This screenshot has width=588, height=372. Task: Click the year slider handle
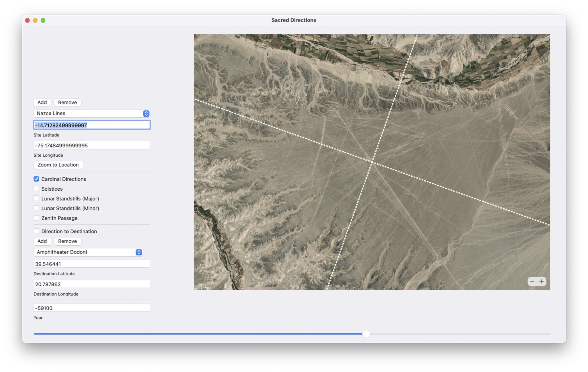(x=366, y=334)
